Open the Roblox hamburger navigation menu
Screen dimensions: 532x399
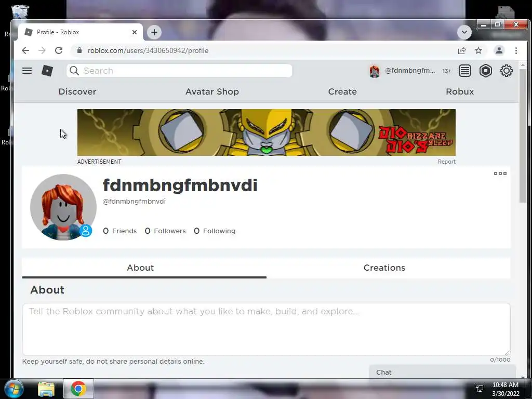coord(27,71)
